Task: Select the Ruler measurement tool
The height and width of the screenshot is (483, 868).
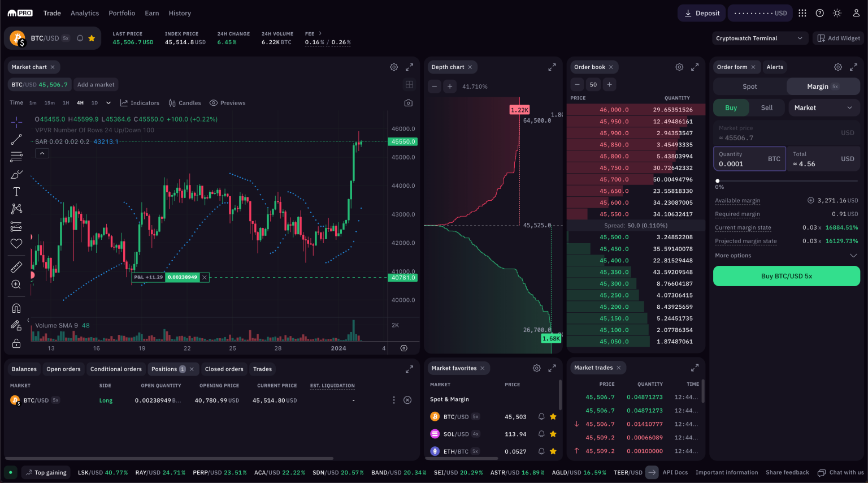Action: tap(16, 266)
